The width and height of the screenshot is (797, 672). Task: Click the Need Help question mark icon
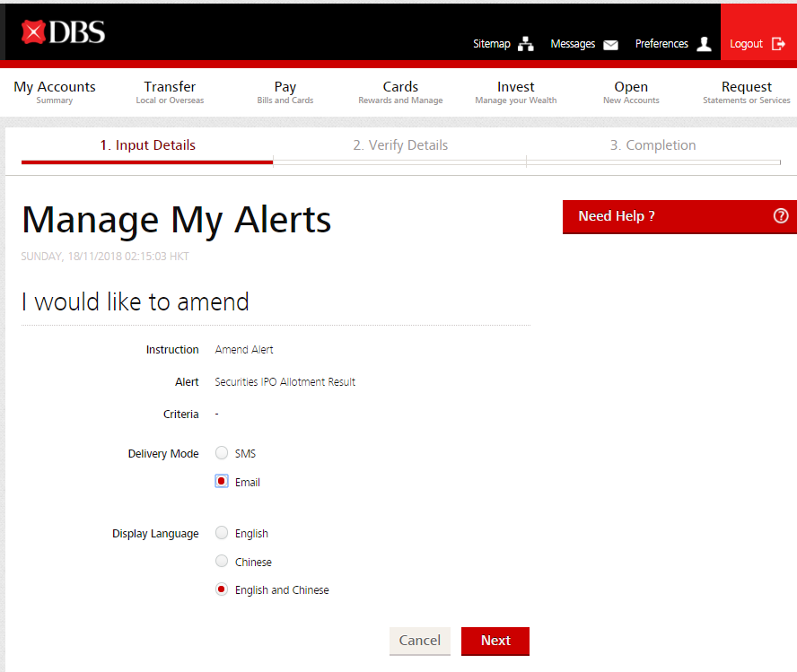[x=780, y=216]
